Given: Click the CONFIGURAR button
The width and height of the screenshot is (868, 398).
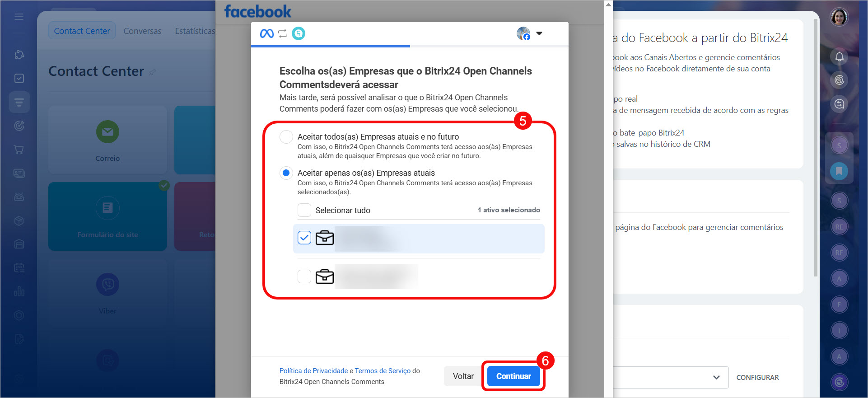Looking at the screenshot, I should click(757, 377).
